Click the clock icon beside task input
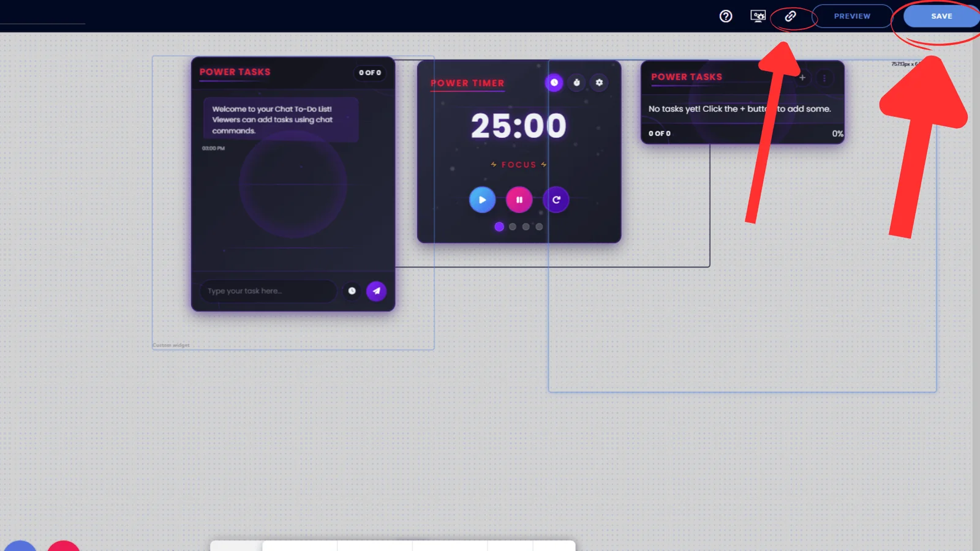The height and width of the screenshot is (551, 980). tap(352, 291)
